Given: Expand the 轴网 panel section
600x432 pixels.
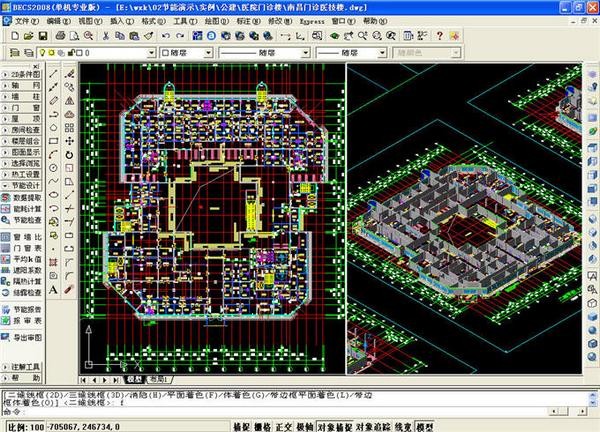Looking at the screenshot, I should tap(22, 85).
